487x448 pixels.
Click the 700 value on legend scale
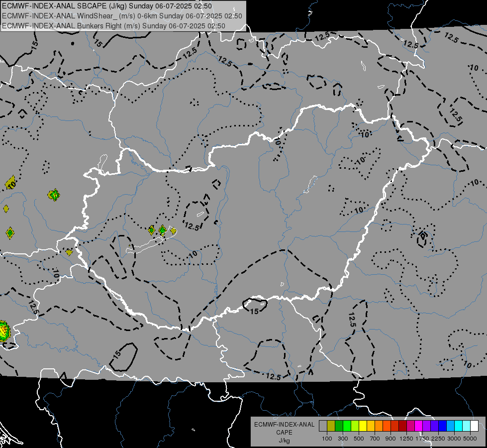click(x=375, y=439)
